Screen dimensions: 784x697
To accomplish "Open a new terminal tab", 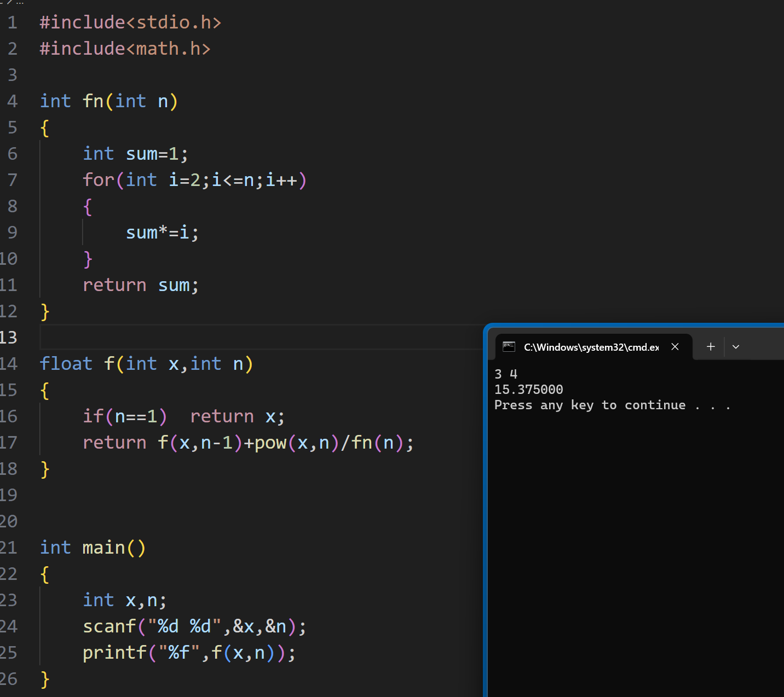I will (x=711, y=347).
